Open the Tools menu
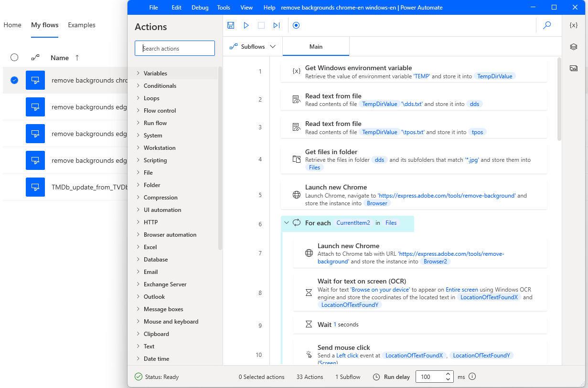The width and height of the screenshot is (588, 388). click(224, 7)
